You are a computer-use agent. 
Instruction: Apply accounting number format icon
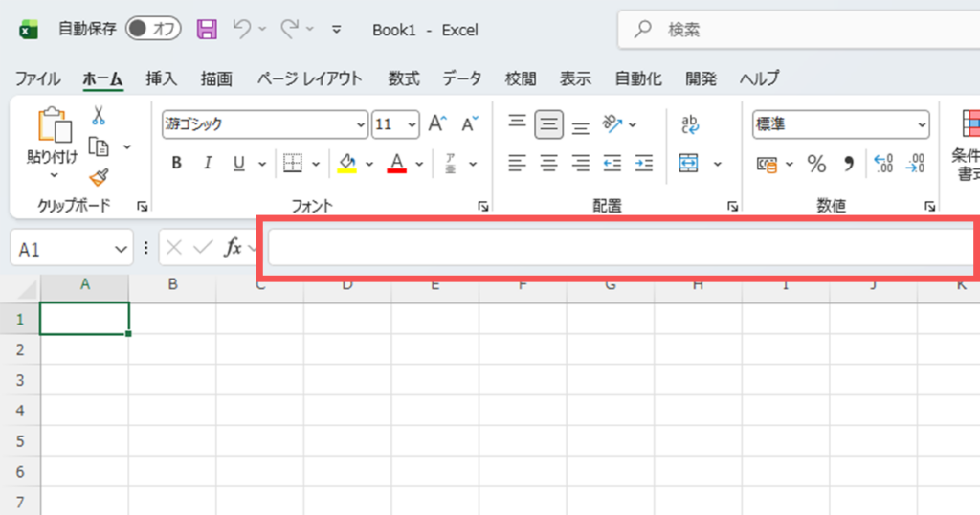coord(767,165)
